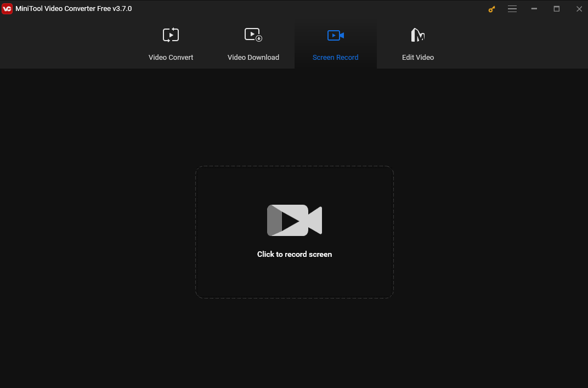Open the hamburger menu icon
Viewport: 588px width, 388px height.
coord(512,9)
